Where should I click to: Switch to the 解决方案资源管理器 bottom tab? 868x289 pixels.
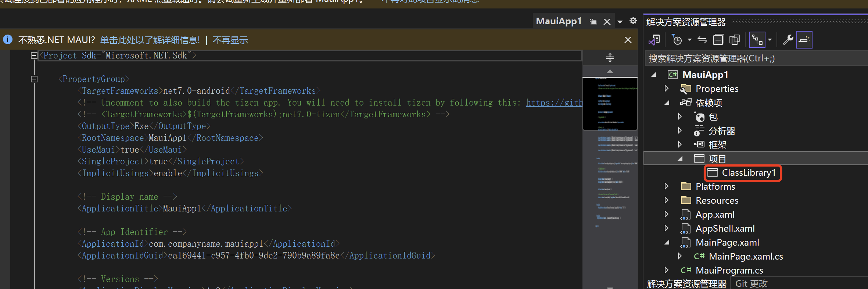pos(686,283)
